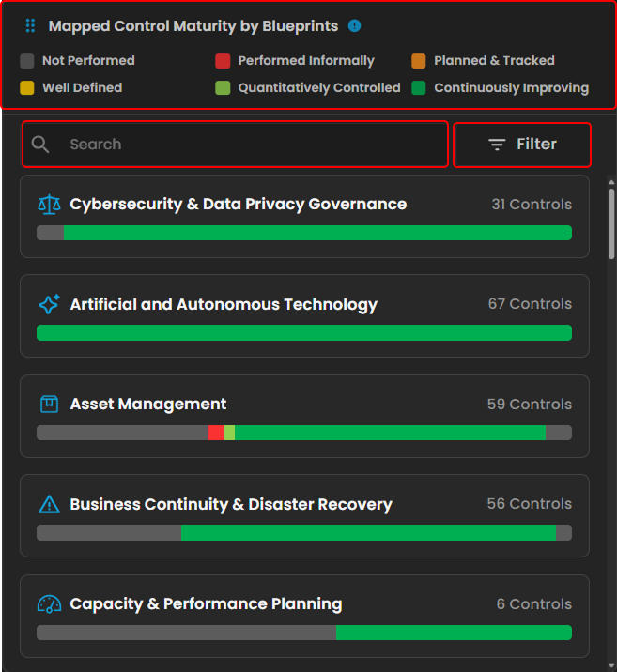Screen dimensions: 617x672
Task: Click the red segment in Asset Management bar
Action: (x=216, y=433)
